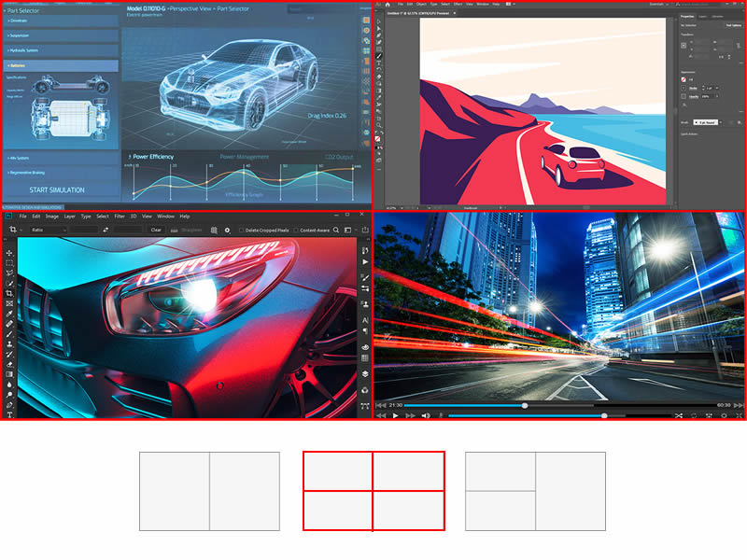Click the crop settings gear icon
747x560 pixels.
pyautogui.click(x=227, y=230)
